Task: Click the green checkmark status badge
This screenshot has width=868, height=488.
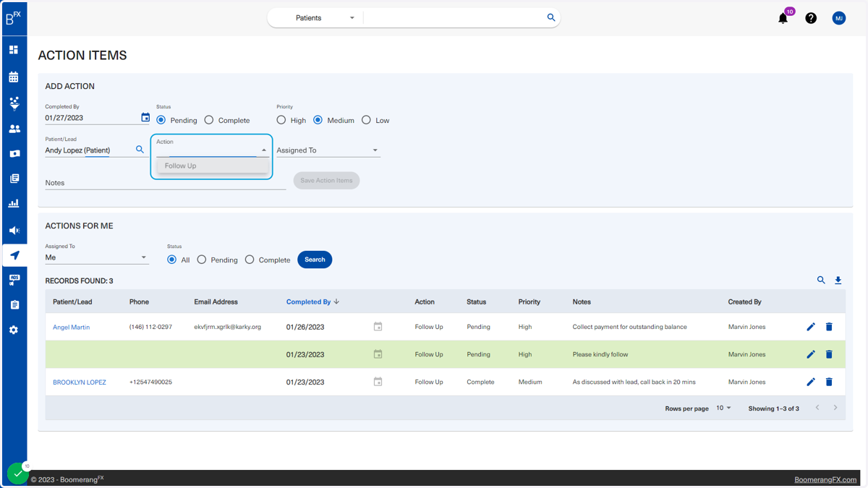Action: click(17, 474)
